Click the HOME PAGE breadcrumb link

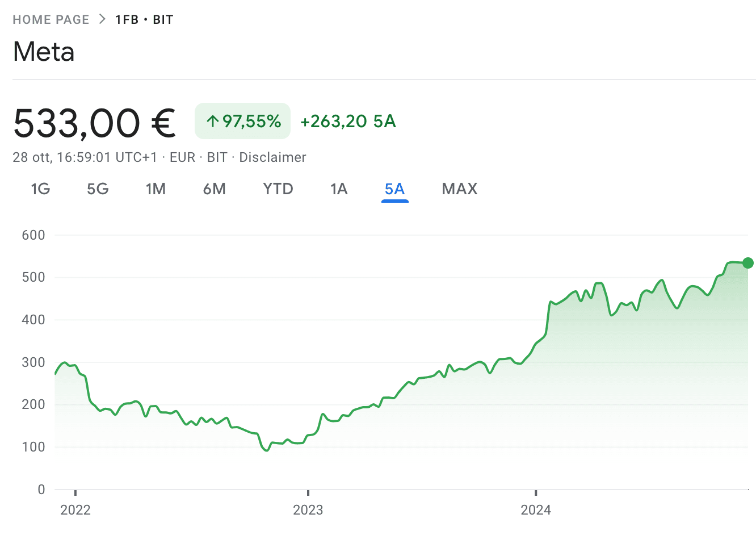[51, 20]
